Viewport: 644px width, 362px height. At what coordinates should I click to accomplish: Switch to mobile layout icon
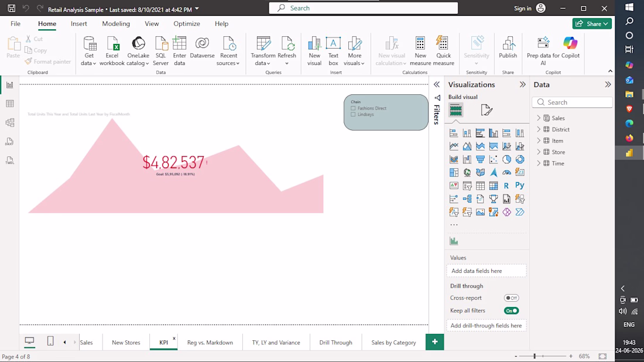50,341
